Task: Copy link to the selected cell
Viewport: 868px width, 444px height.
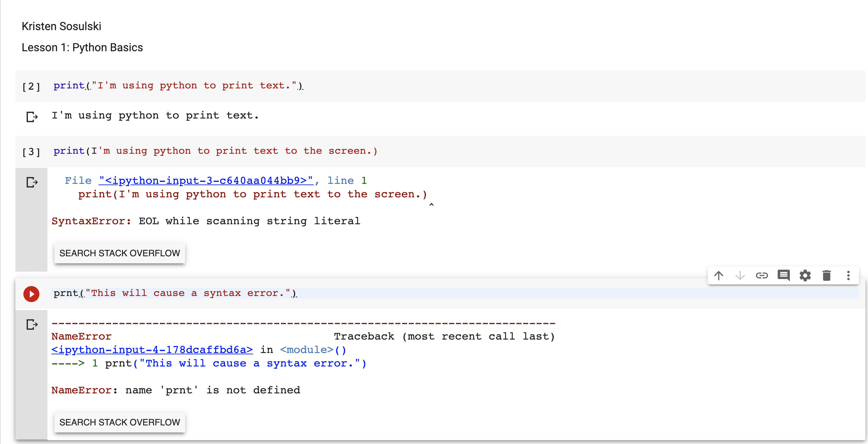Action: coord(762,275)
